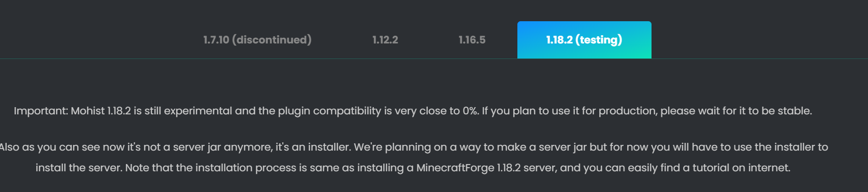The width and height of the screenshot is (868, 192).
Task: Select the 1.16.5 version tab
Action: 472,40
